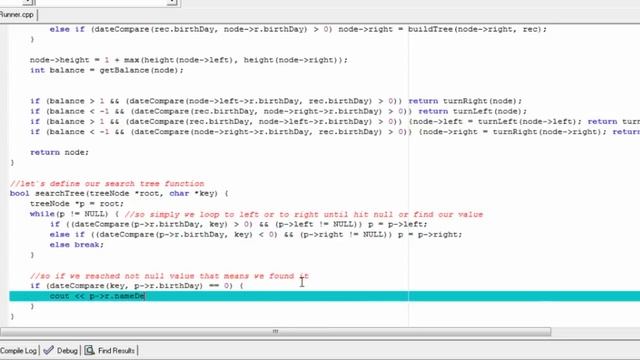Click the comment 'so if we reached not null value'
Screen dimensions: 640x360
tap(169, 276)
